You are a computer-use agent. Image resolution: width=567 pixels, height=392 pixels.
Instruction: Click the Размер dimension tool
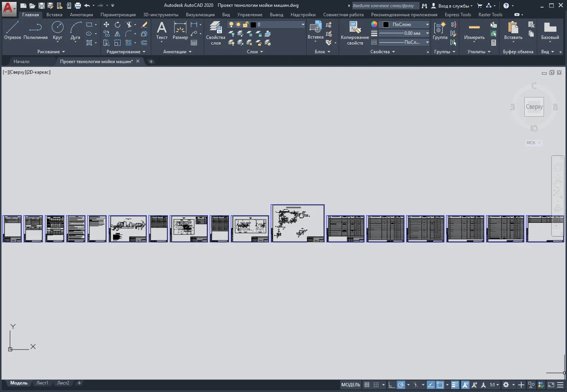click(180, 30)
